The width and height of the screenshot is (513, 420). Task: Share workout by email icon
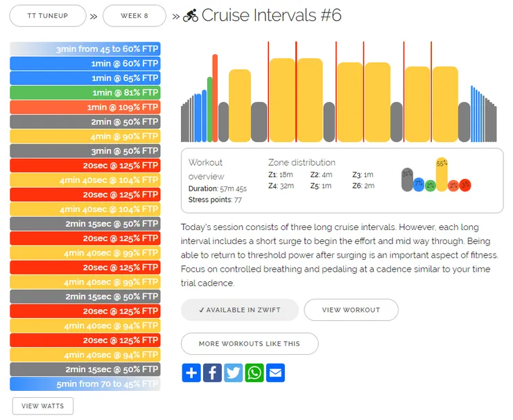[275, 373]
